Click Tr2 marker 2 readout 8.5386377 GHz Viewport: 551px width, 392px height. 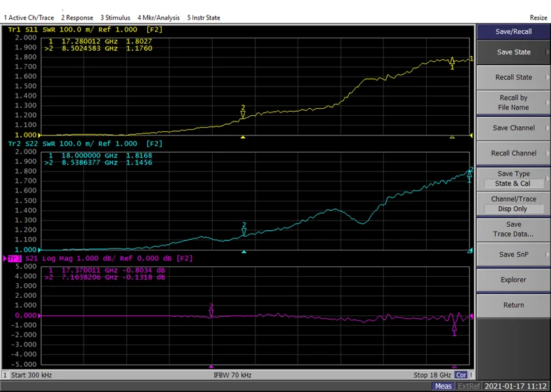pos(98,163)
